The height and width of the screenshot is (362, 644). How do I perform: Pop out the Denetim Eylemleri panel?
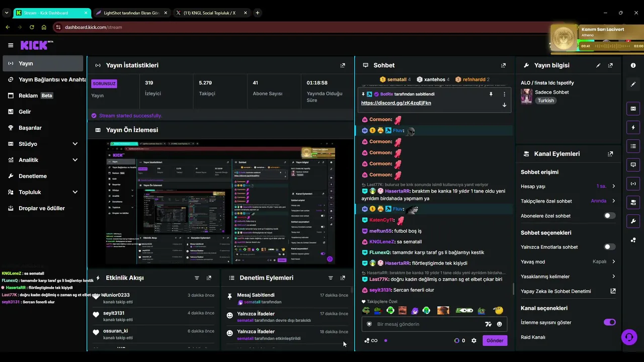343,278
